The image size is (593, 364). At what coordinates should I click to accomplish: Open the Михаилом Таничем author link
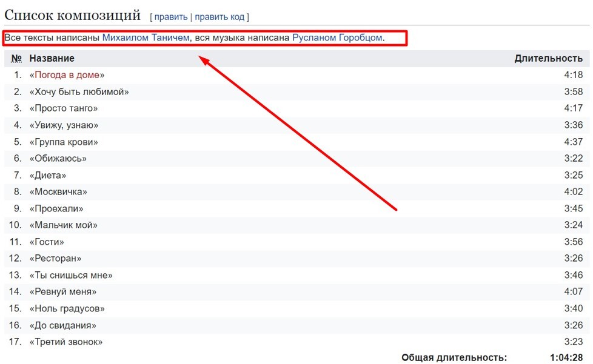coord(146,38)
